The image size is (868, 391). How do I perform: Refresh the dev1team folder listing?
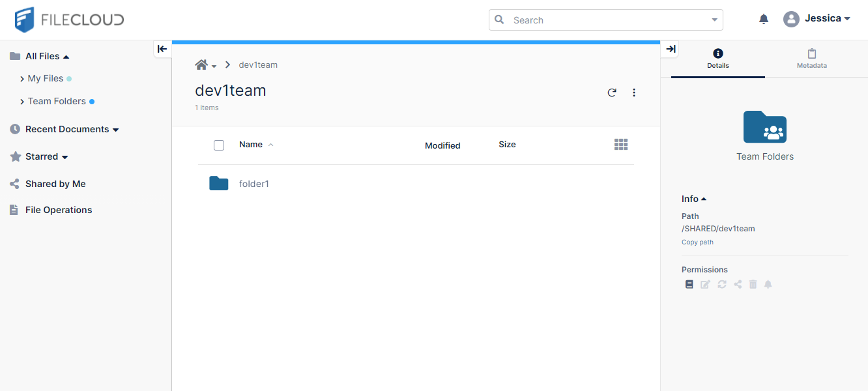611,93
